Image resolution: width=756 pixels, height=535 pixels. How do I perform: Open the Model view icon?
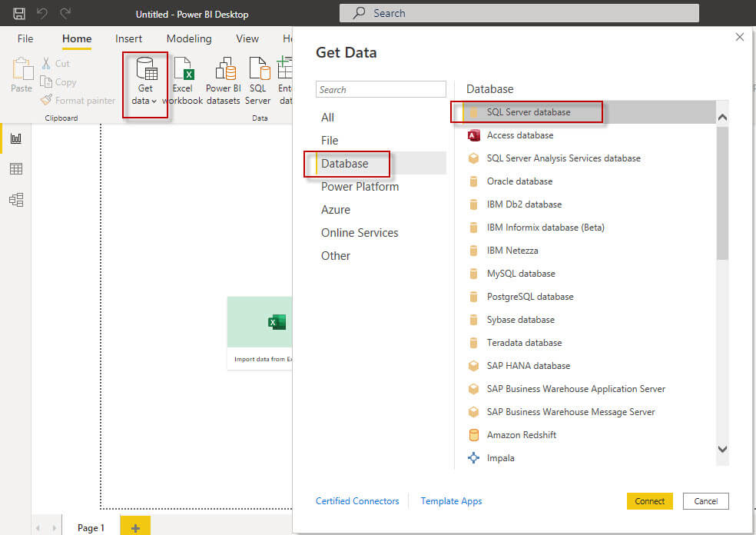coord(16,200)
